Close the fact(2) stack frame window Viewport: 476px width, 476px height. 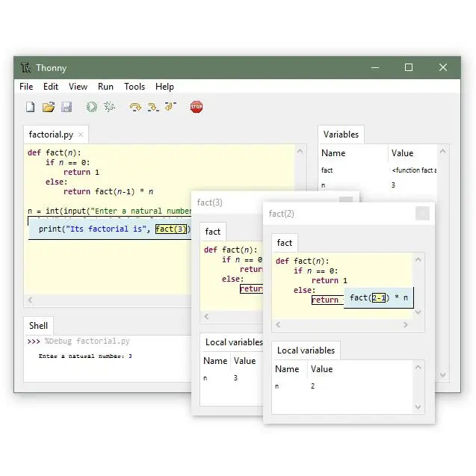click(422, 214)
